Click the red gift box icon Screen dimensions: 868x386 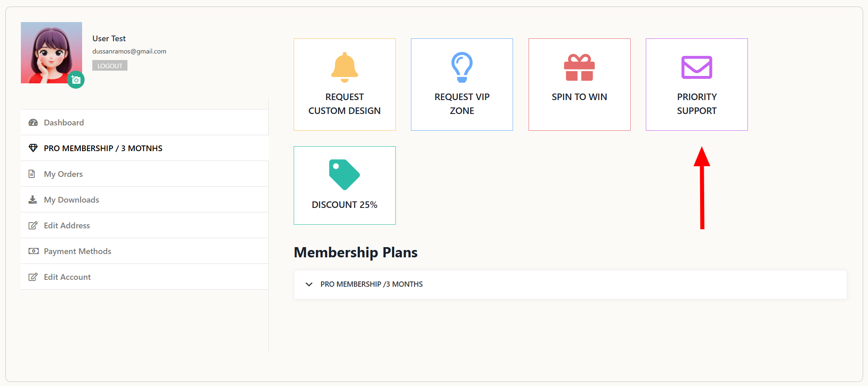click(x=579, y=67)
